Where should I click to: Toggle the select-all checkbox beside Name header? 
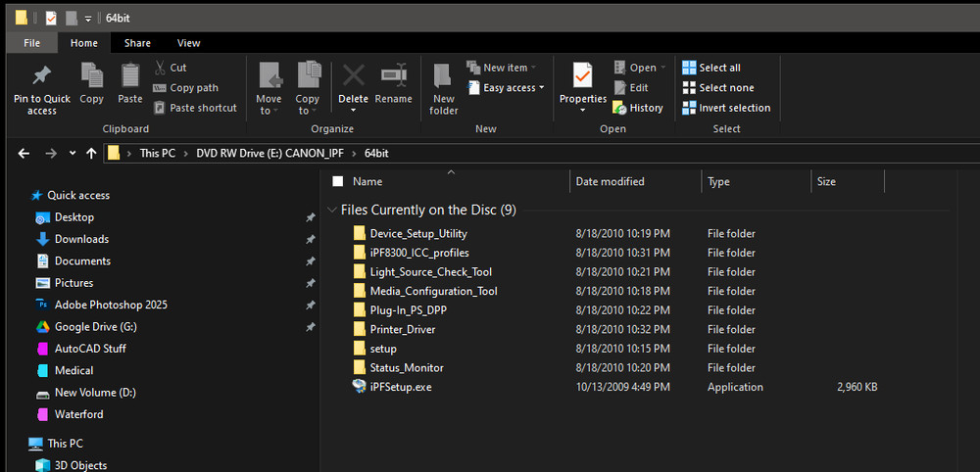click(x=338, y=181)
